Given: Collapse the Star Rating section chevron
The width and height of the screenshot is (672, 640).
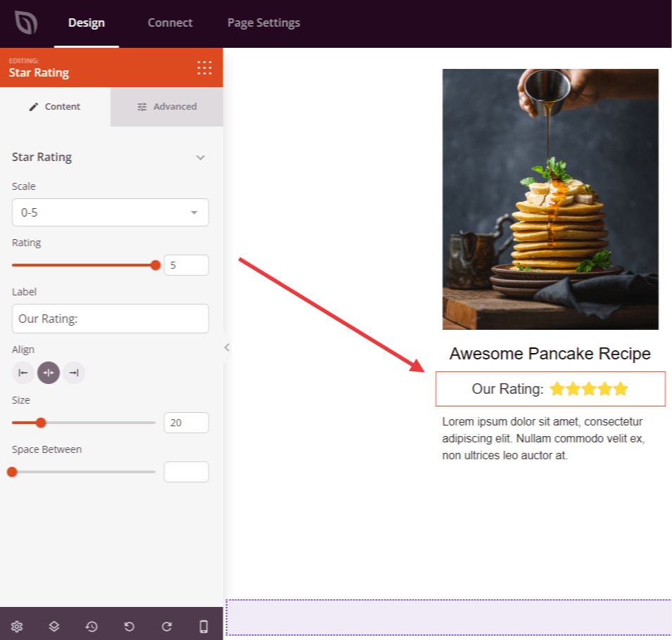Looking at the screenshot, I should pos(201,158).
